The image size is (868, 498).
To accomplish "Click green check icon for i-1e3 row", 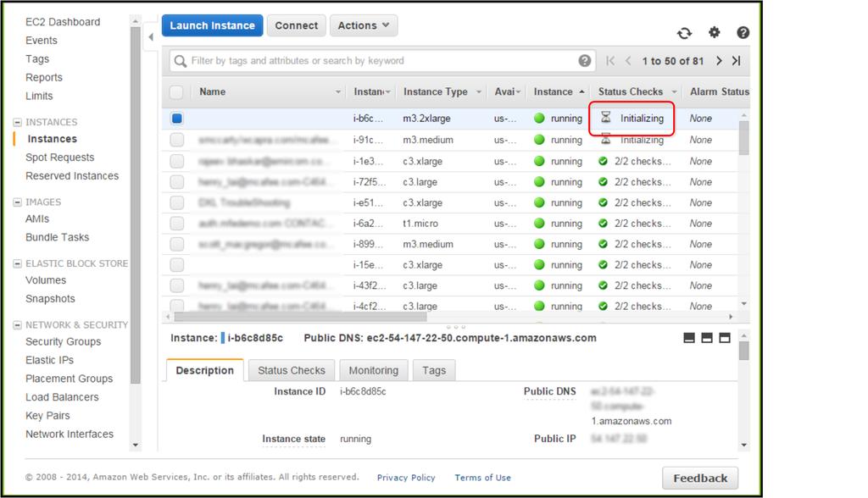I will 604,161.
